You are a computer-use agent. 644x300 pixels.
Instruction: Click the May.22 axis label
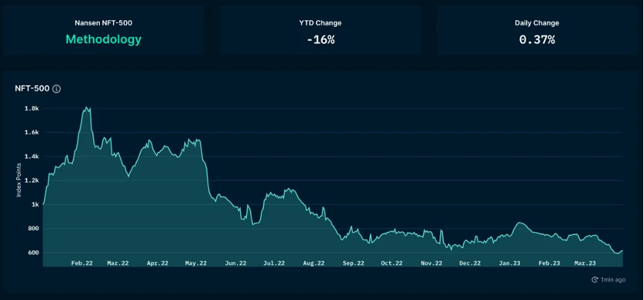(x=196, y=264)
